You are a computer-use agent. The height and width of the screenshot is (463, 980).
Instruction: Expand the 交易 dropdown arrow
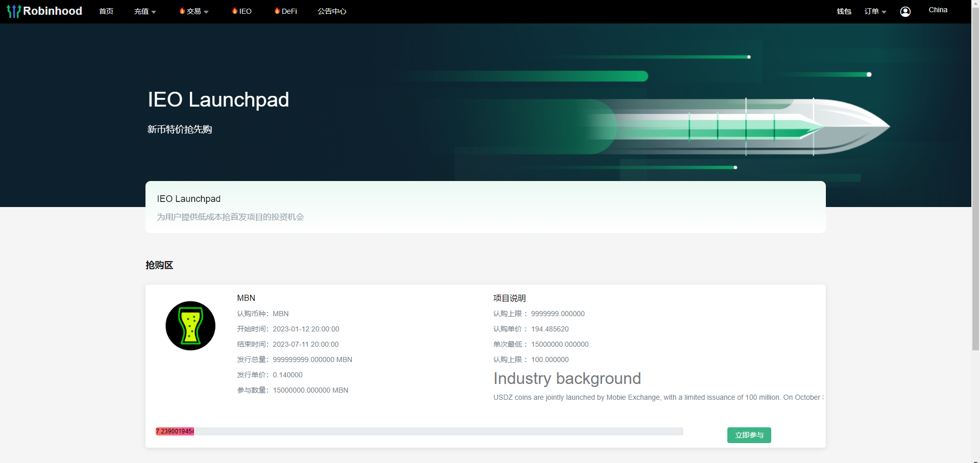(x=206, y=12)
